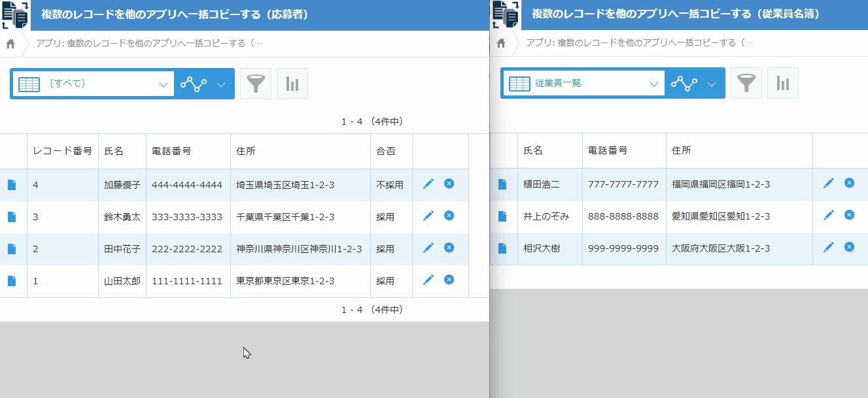Expand graph view chevron in left app

click(221, 84)
